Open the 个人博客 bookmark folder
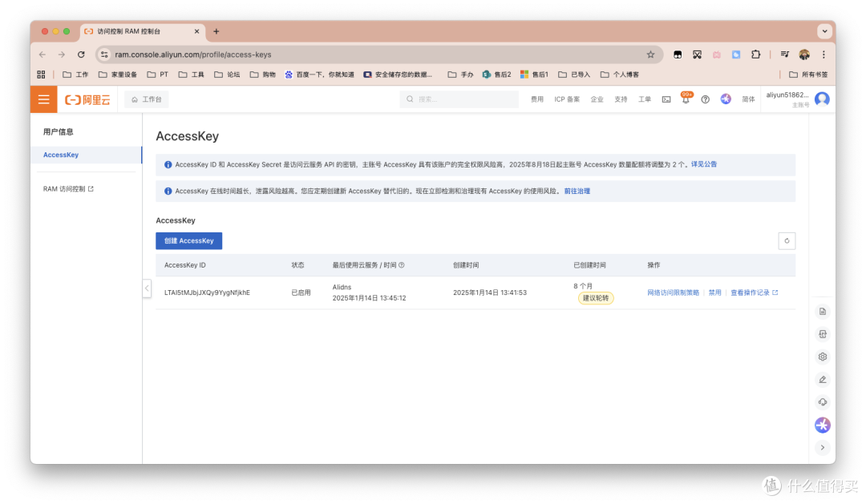The width and height of the screenshot is (866, 504). click(x=620, y=75)
